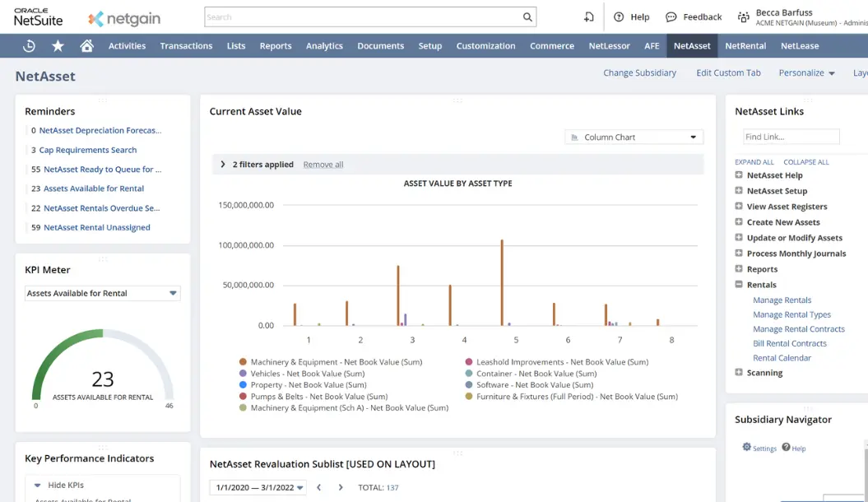Expand Process Monthly Journals group
The image size is (868, 502).
[739, 253]
